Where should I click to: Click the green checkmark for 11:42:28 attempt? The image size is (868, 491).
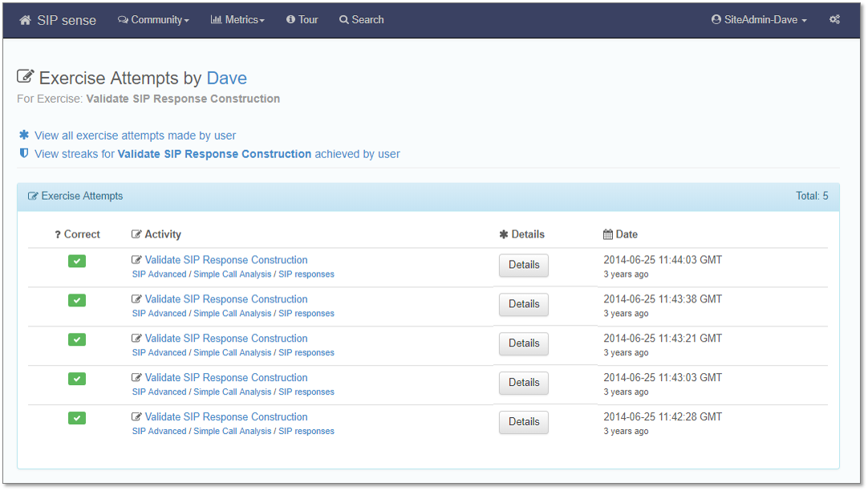click(x=77, y=418)
